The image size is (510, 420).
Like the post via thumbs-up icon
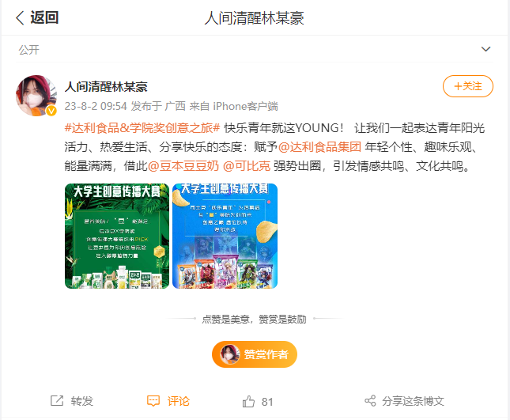click(x=248, y=402)
